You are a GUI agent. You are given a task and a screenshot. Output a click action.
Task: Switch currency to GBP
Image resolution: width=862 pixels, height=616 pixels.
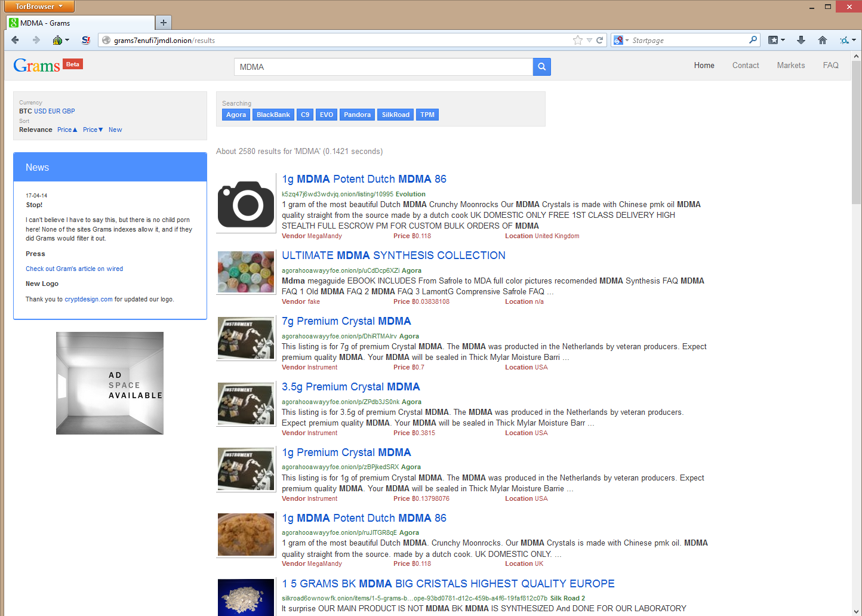[69, 111]
